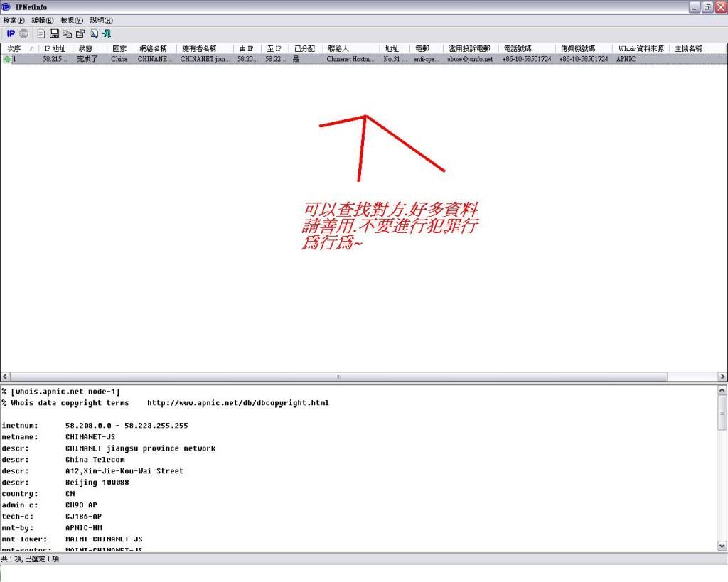The height and width of the screenshot is (582, 728).
Task: Sort by the 國家 column header
Action: pyautogui.click(x=119, y=49)
